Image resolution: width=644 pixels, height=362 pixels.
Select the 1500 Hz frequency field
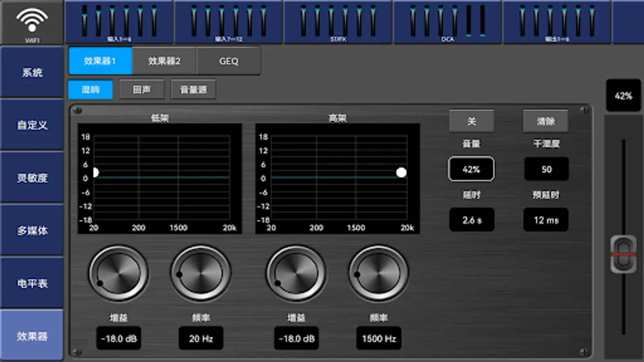[x=379, y=338]
